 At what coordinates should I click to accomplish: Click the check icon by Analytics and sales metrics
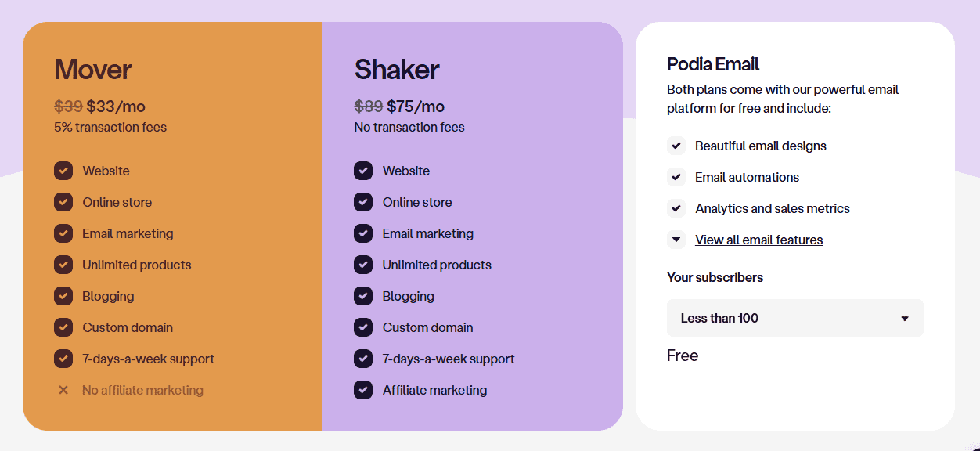tap(676, 208)
